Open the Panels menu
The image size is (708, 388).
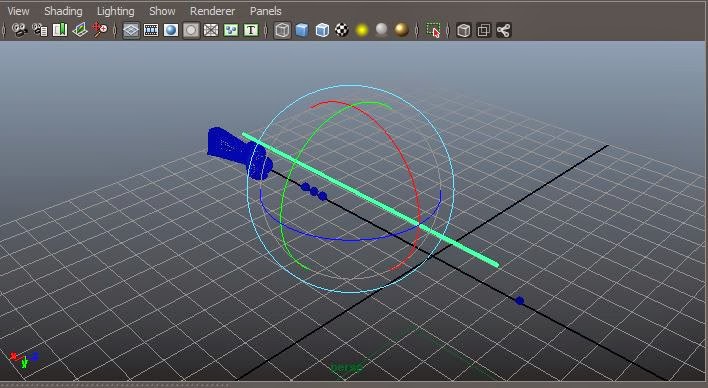266,11
